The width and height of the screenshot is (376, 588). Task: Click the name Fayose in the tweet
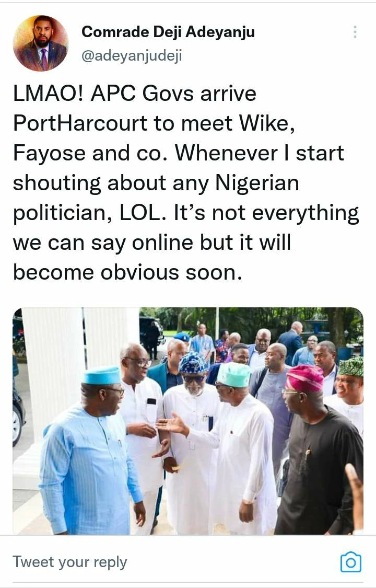49,153
